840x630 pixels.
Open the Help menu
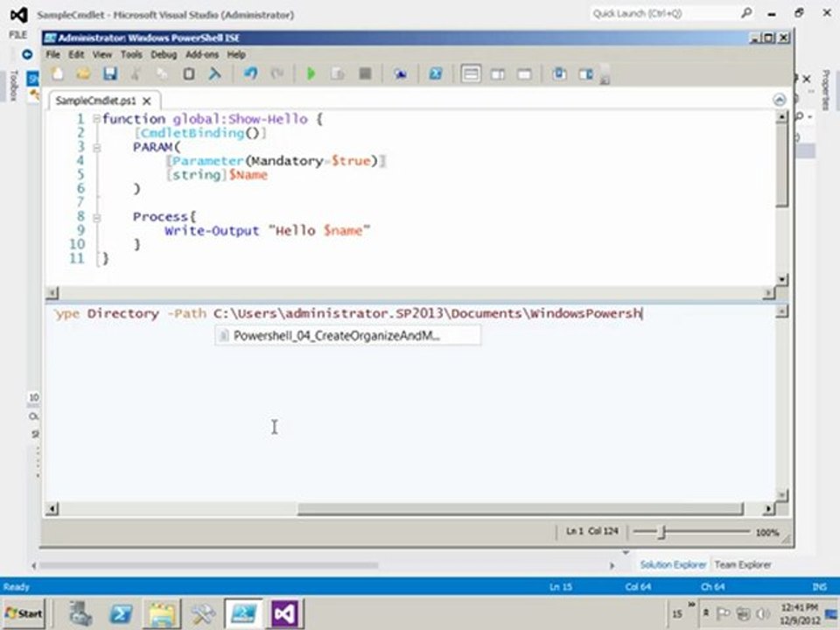235,54
